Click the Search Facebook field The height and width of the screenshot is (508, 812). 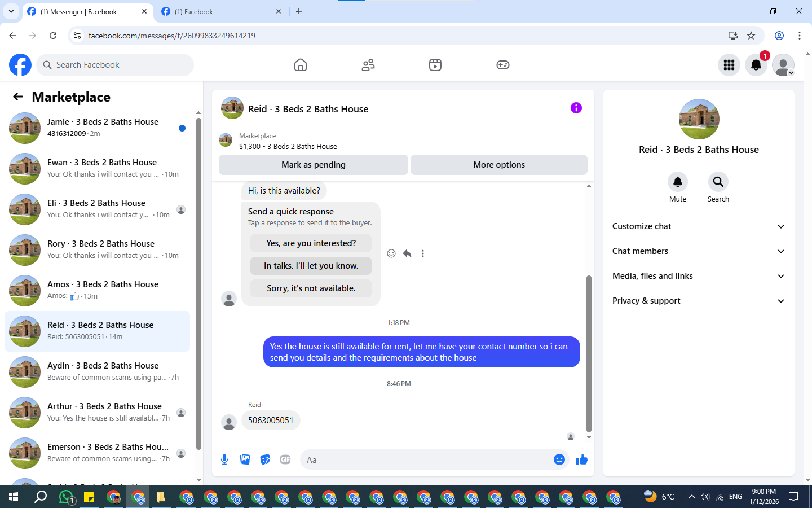(x=115, y=65)
